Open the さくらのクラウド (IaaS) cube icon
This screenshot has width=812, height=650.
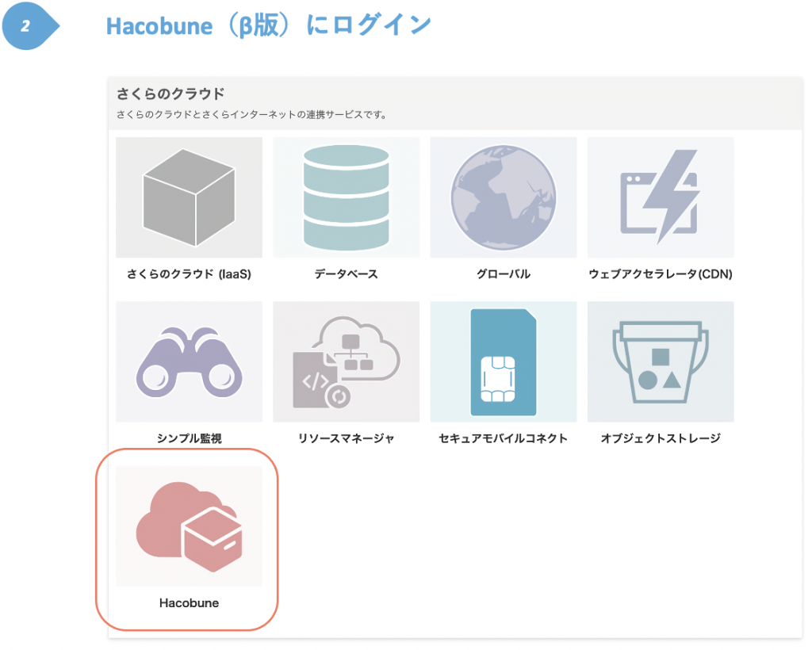coord(189,197)
